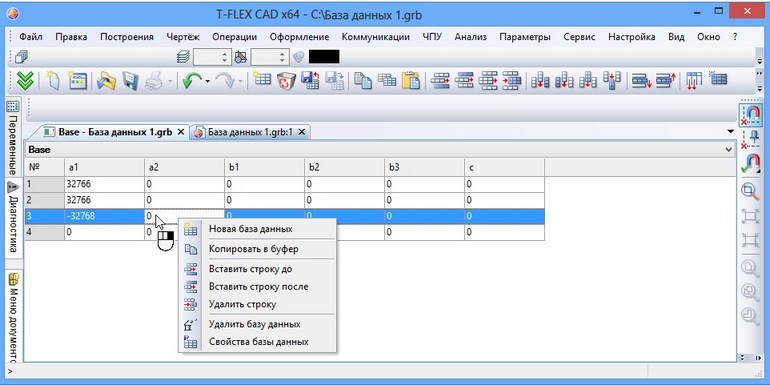
Task: Select row number 4 header
Action: tap(45, 232)
